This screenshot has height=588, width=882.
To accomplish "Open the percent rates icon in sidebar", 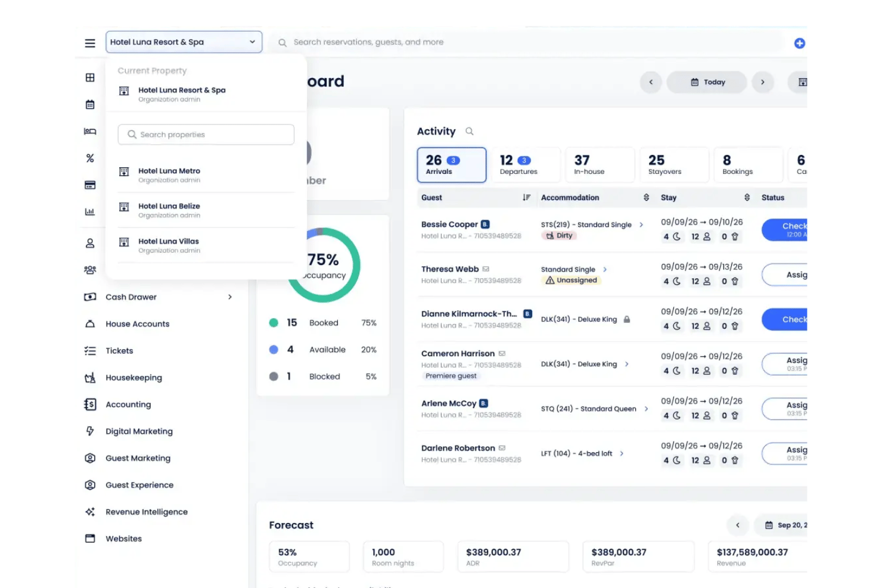I will point(90,158).
